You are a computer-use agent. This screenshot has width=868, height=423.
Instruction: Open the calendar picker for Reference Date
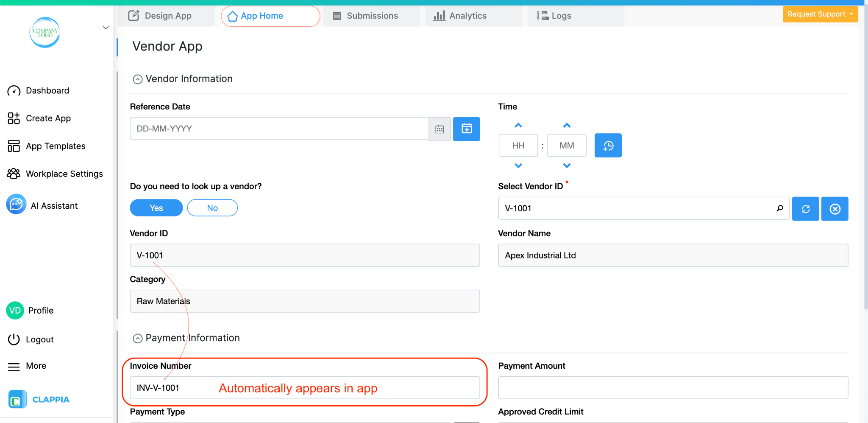[x=440, y=129]
